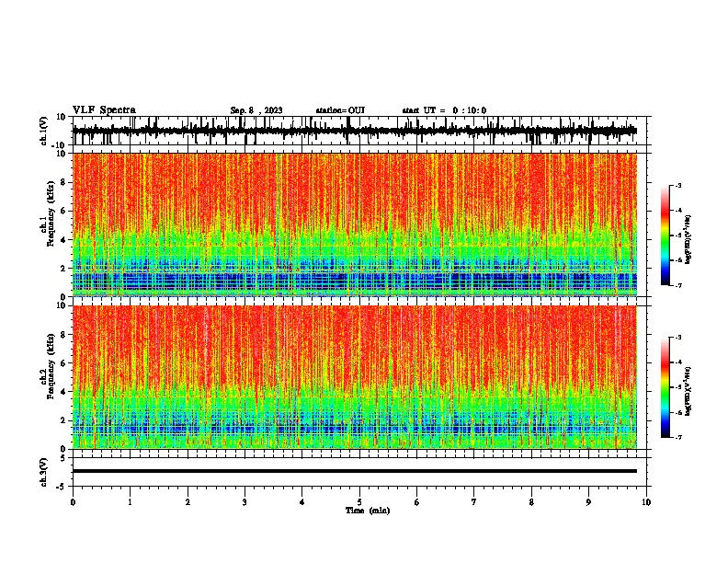
Task: Click the "6" tick on the time axis
Action: coord(417,502)
